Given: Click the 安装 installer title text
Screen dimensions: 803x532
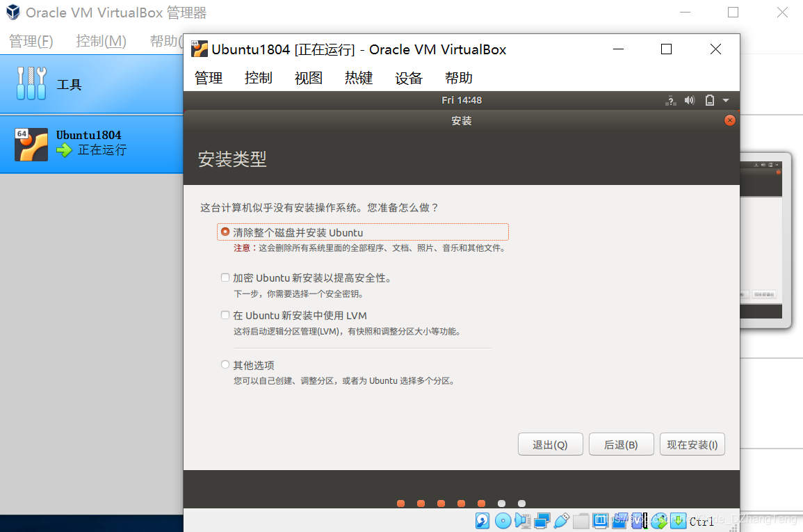Looking at the screenshot, I should tap(462, 121).
